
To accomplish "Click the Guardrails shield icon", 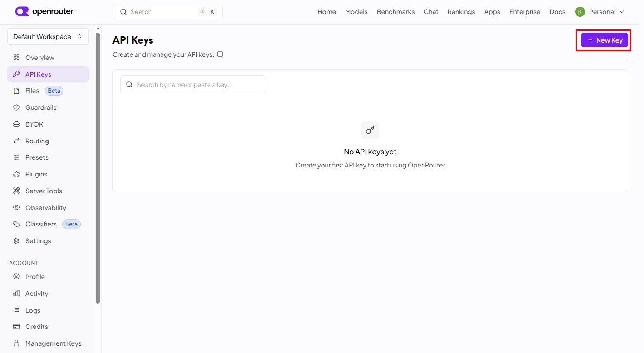I will click(16, 108).
